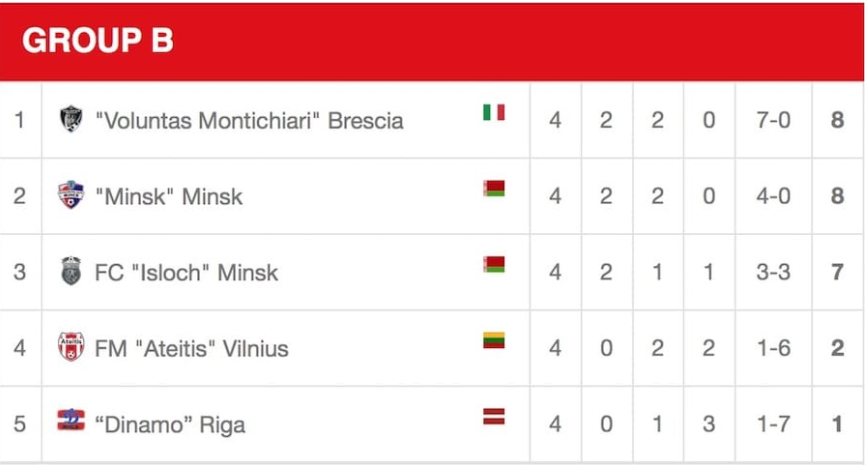Viewport: 865px width, 465px height.
Task: Open FM "Ateitis" Vilnius team page
Action: [x=191, y=349]
